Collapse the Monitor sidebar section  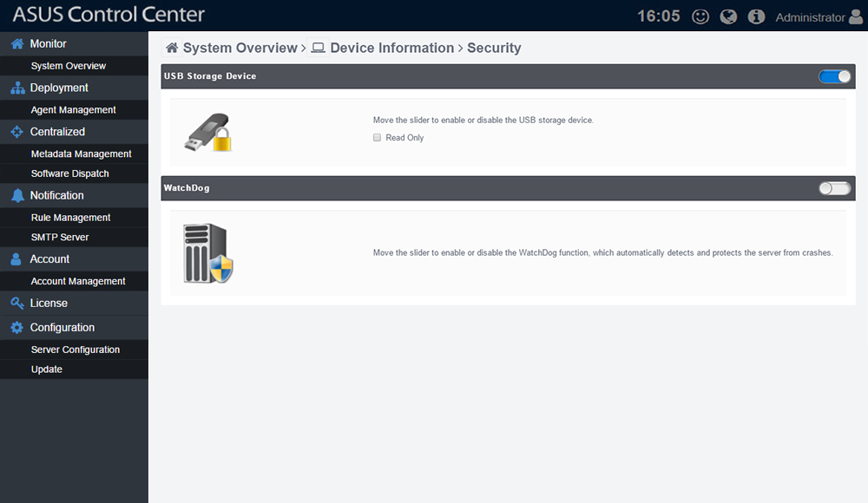point(48,43)
